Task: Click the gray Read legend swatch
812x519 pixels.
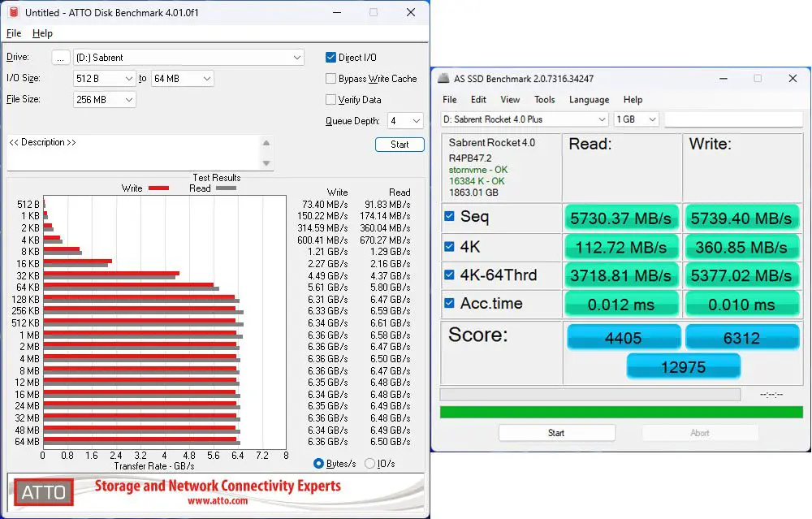Action: click(x=226, y=188)
